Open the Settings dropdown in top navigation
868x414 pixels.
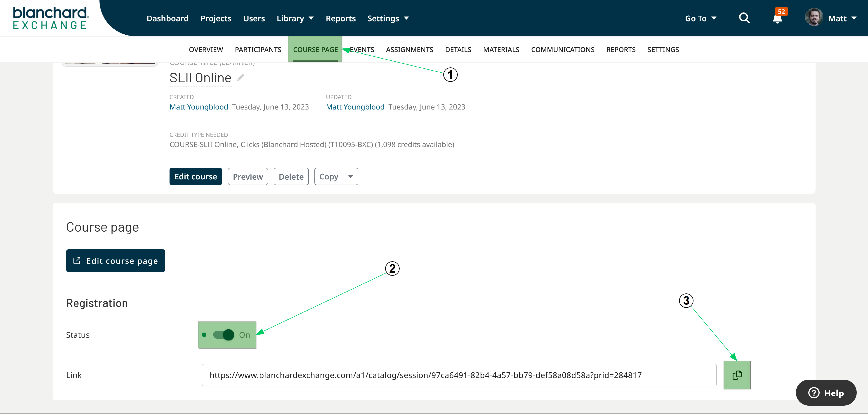point(388,18)
